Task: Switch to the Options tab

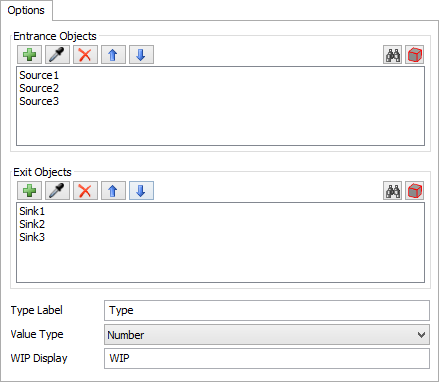Action: [26, 10]
